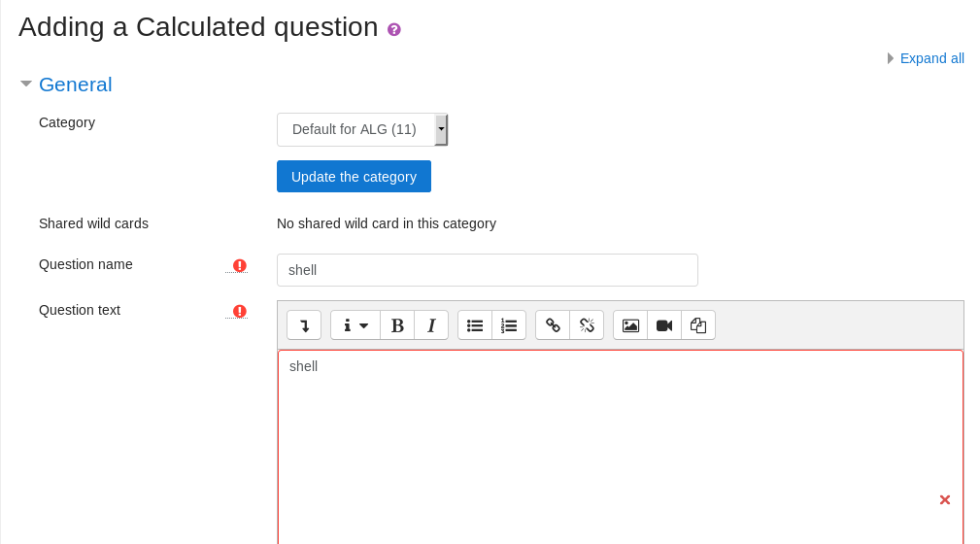Toggle italic formatting

(x=431, y=325)
